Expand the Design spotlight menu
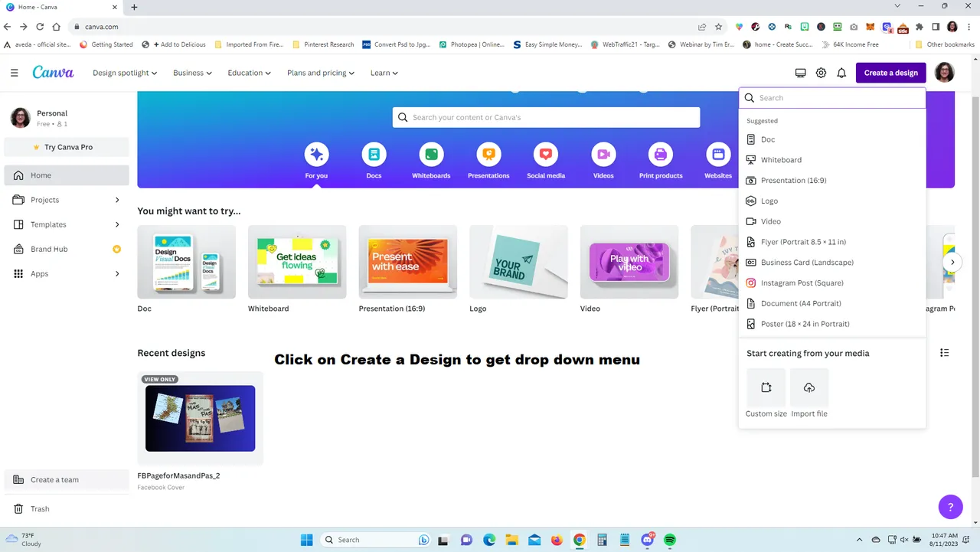Viewport: 980px width, 552px height. click(125, 73)
